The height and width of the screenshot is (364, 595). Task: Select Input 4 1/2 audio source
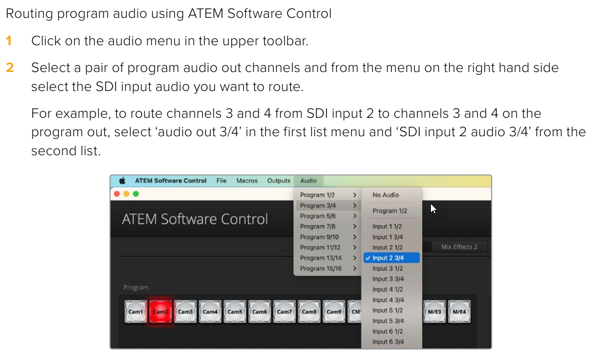coord(392,289)
